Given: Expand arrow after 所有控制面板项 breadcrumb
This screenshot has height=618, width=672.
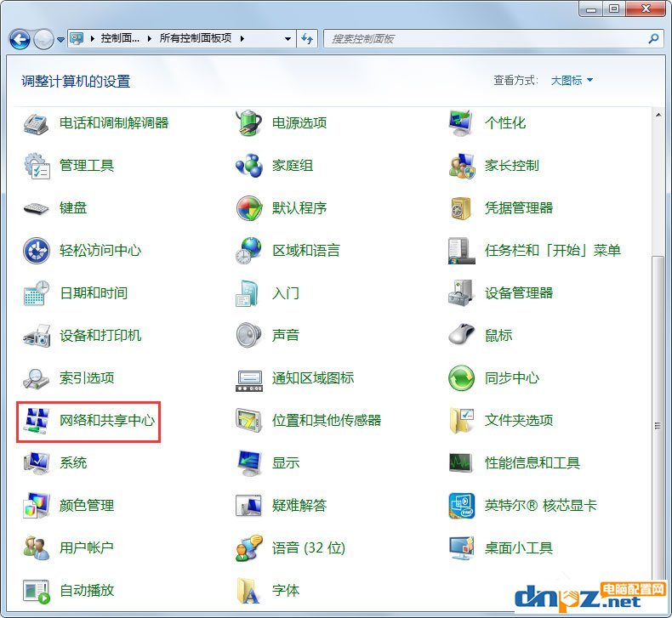Looking at the screenshot, I should pos(242,38).
